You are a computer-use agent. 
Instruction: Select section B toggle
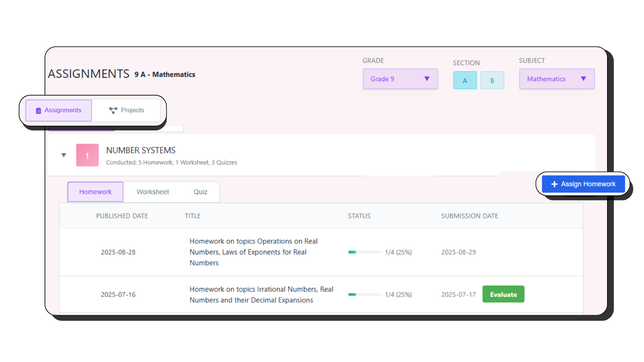click(492, 80)
